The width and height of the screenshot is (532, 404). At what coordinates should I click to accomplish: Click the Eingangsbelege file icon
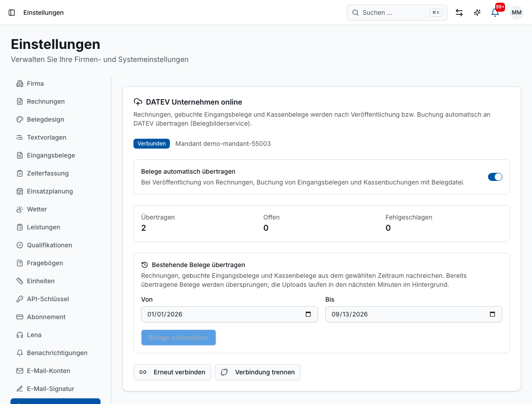20,155
